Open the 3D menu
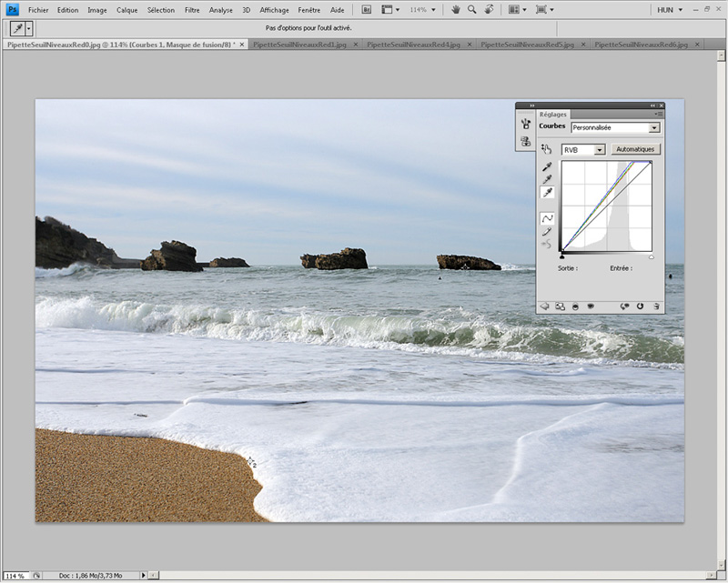Screen dimensions: 728x583 click(246, 10)
